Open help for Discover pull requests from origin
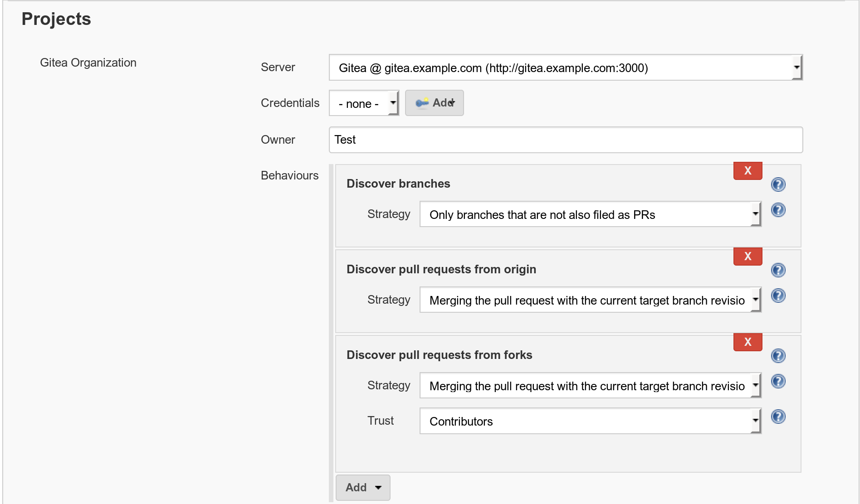 coord(778,270)
